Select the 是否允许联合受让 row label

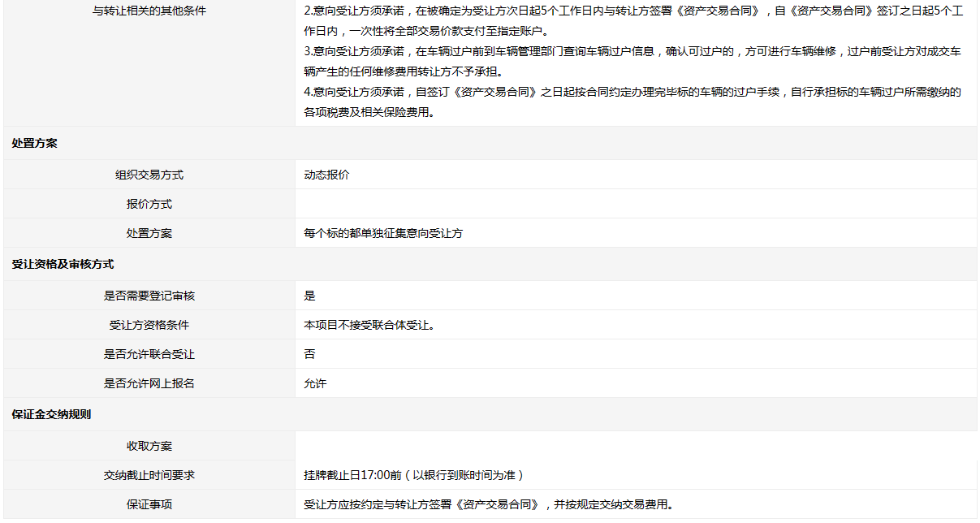149,354
